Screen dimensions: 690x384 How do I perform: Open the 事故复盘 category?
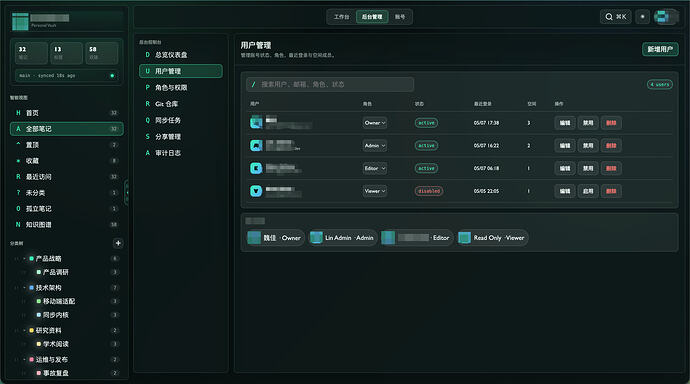tap(55, 373)
